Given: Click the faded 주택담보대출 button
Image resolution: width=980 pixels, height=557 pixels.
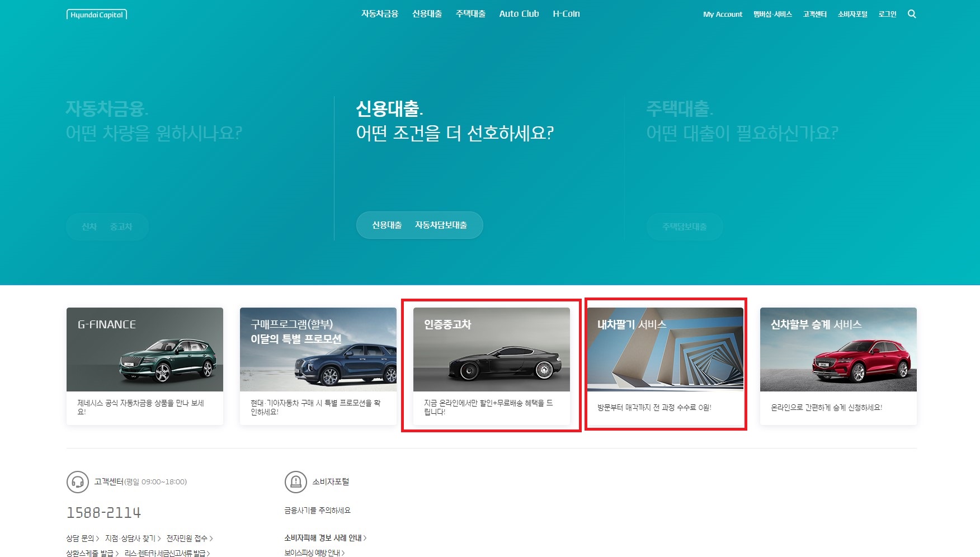Looking at the screenshot, I should pos(685,226).
